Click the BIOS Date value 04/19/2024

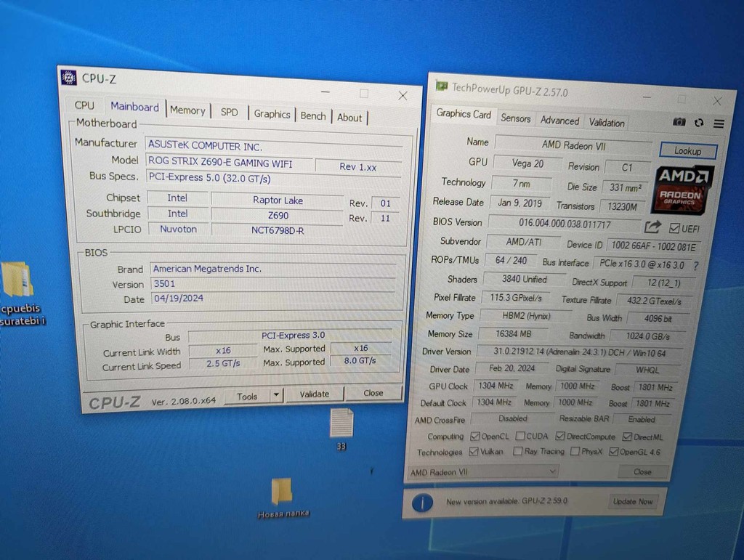click(x=273, y=299)
